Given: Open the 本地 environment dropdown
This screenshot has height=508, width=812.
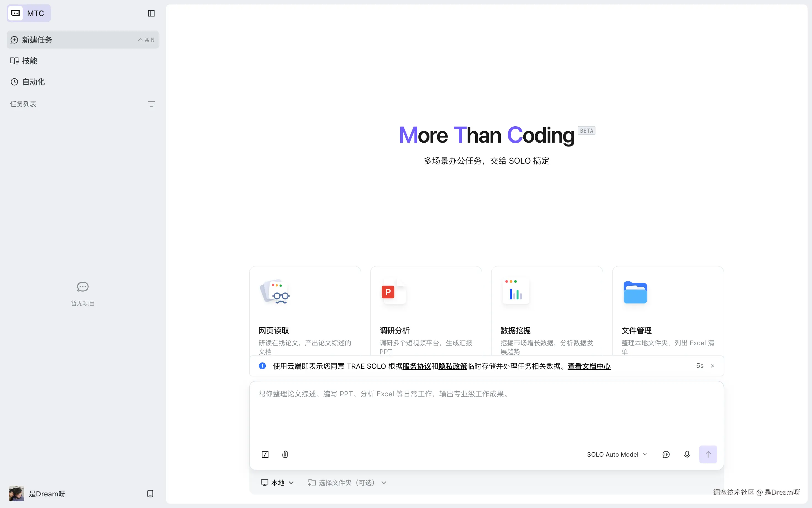Looking at the screenshot, I should coord(277,483).
